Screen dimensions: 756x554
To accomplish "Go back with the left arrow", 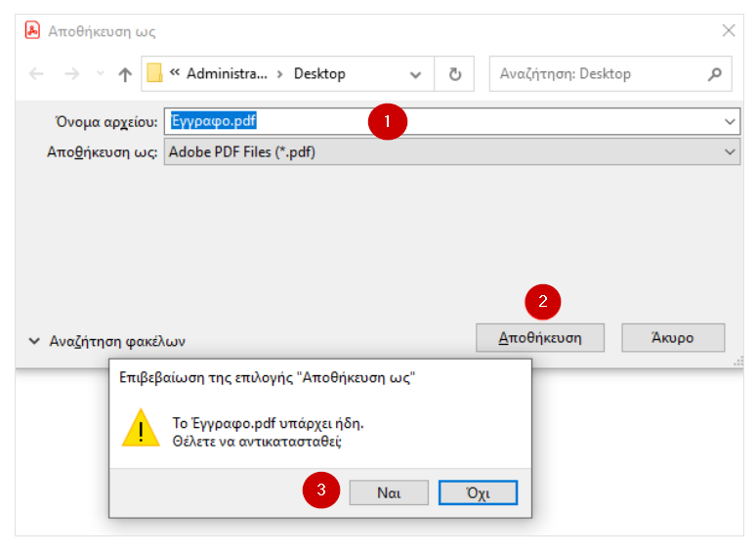I will 37,74.
